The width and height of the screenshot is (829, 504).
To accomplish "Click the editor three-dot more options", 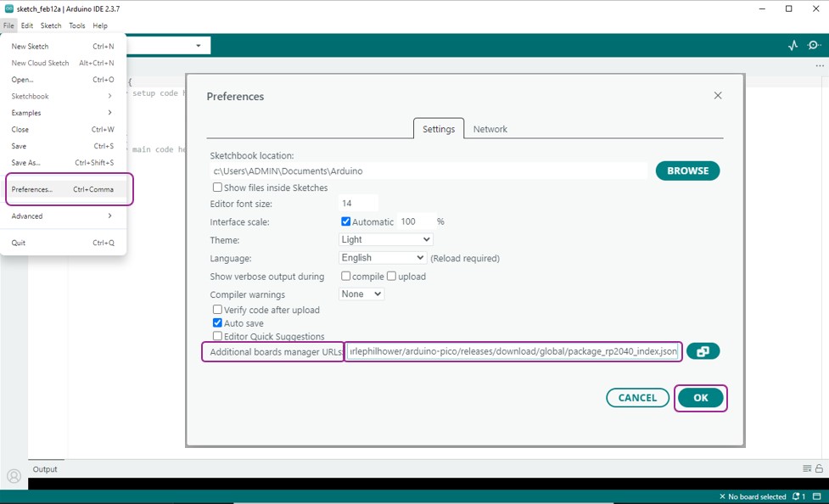I will (x=820, y=65).
